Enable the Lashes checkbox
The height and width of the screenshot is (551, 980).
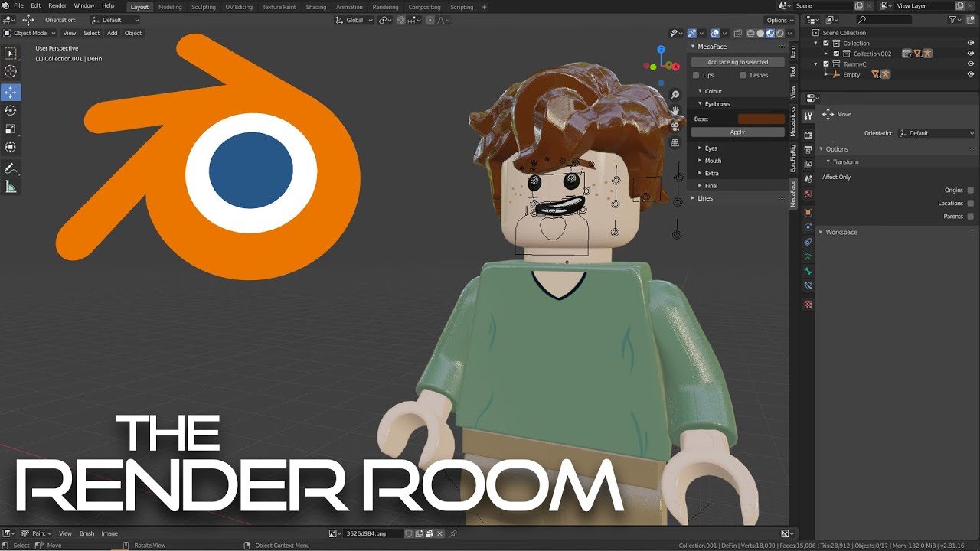coord(743,75)
